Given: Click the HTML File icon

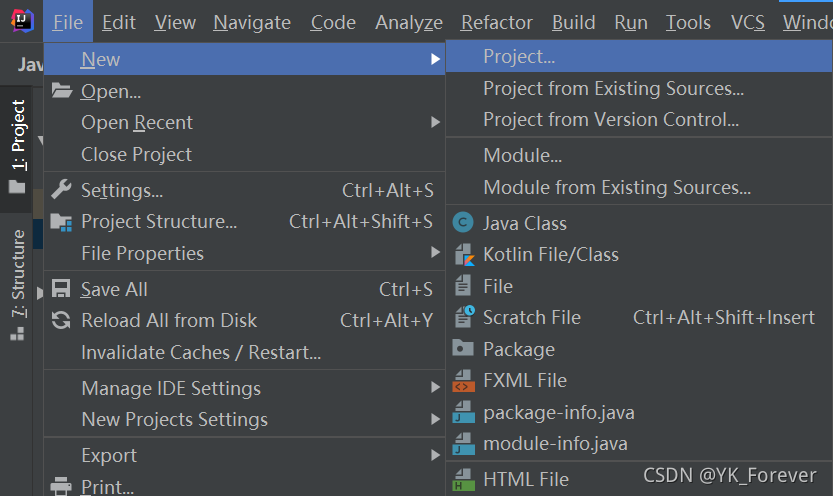Looking at the screenshot, I should (x=463, y=479).
